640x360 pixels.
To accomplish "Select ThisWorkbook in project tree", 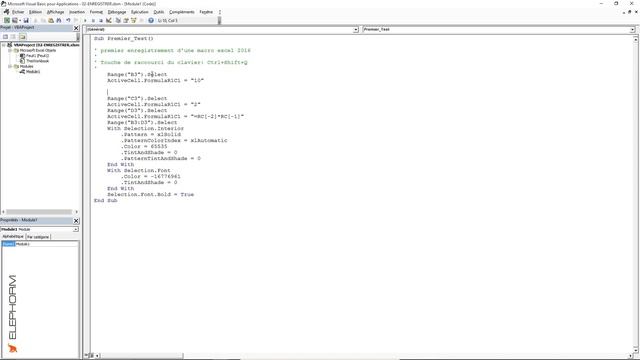I will click(x=37, y=61).
